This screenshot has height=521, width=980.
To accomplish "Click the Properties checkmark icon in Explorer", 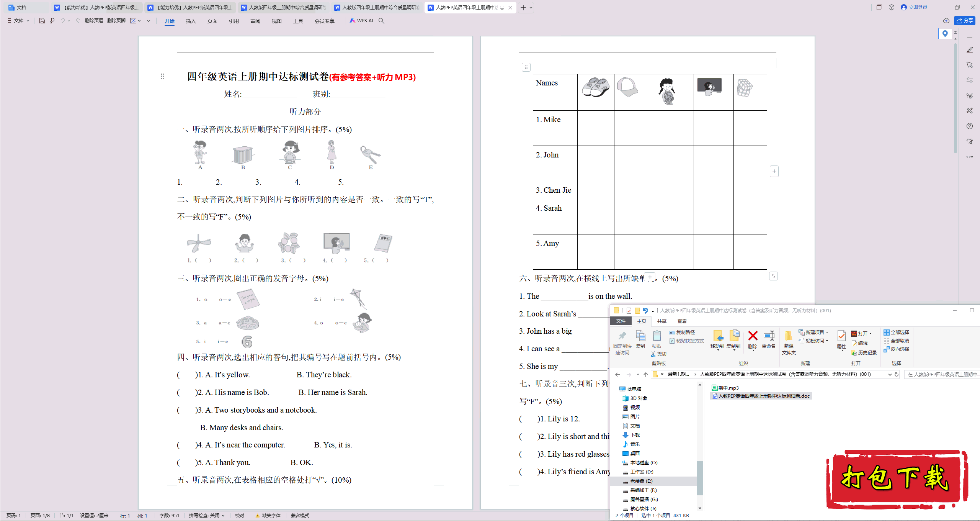I will (x=841, y=336).
